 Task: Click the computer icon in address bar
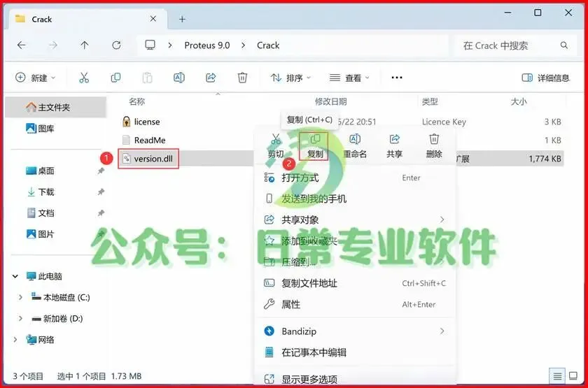tap(150, 45)
